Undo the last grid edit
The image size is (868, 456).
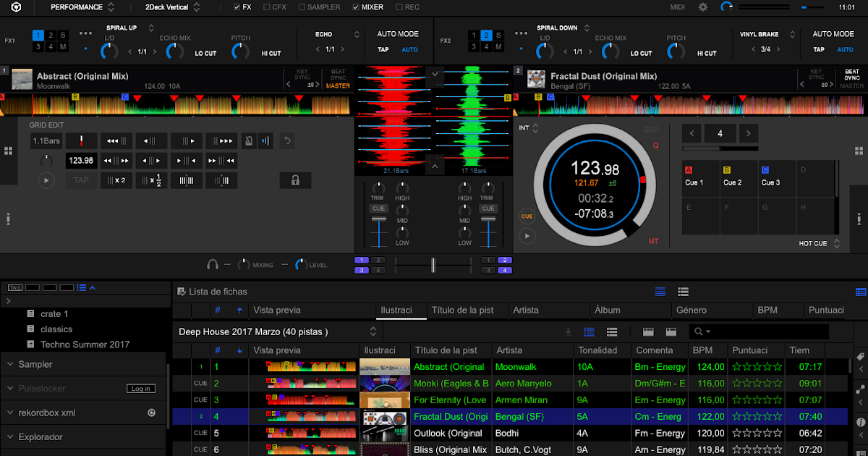(x=287, y=140)
